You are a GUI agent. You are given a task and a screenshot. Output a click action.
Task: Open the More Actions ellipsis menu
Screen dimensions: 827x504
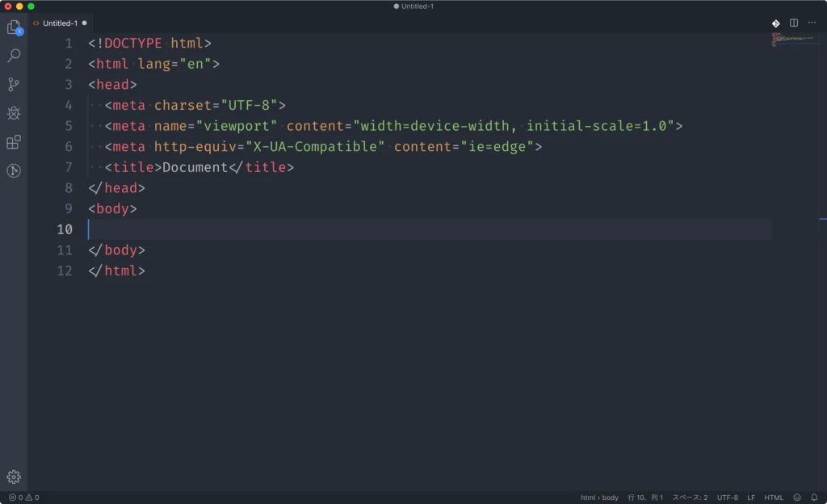click(812, 23)
